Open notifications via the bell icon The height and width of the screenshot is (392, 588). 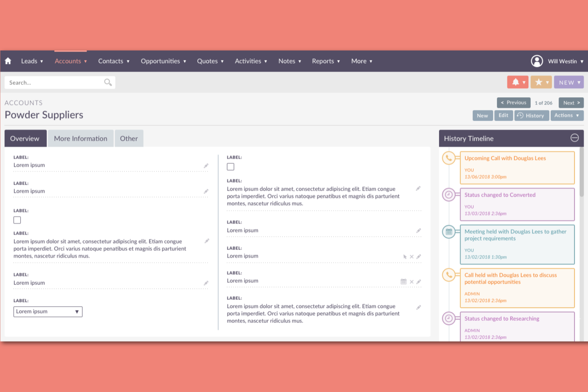point(516,82)
